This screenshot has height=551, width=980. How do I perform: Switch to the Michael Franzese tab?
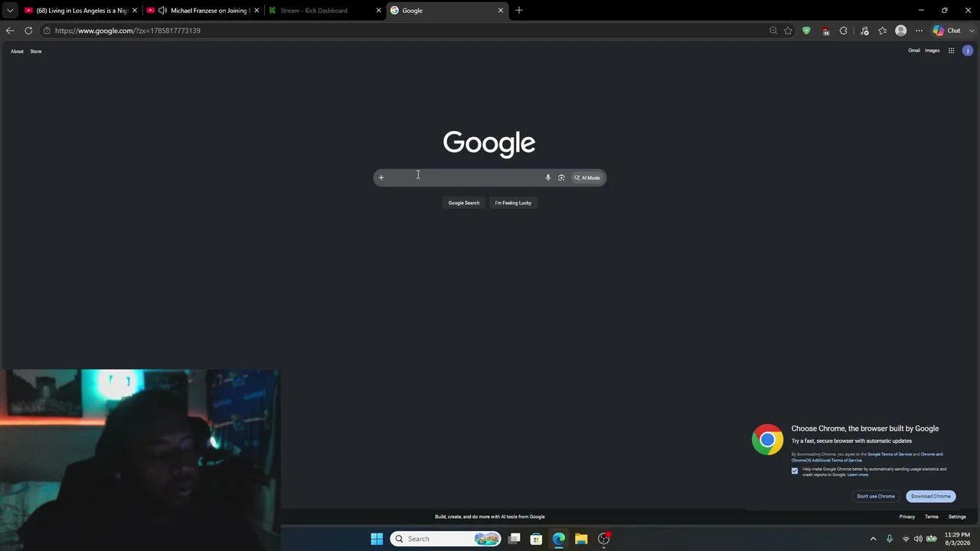click(202, 11)
